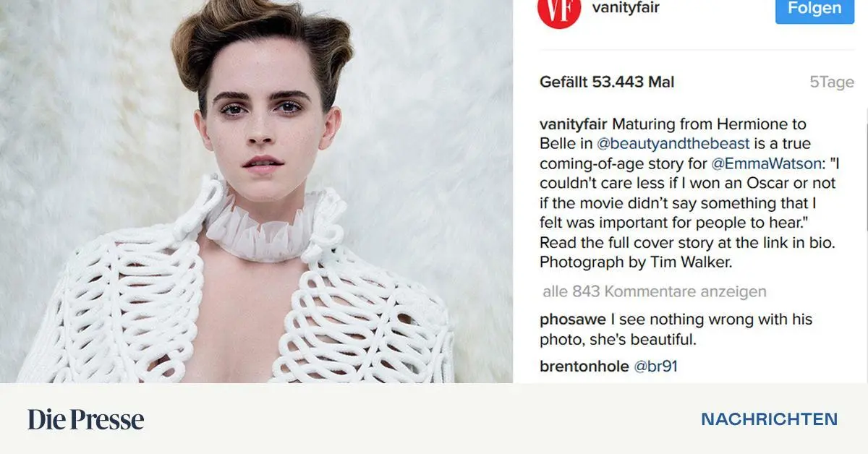This screenshot has width=868, height=454.
Task: Open the 5Tage post timestamp
Action: click(x=832, y=82)
